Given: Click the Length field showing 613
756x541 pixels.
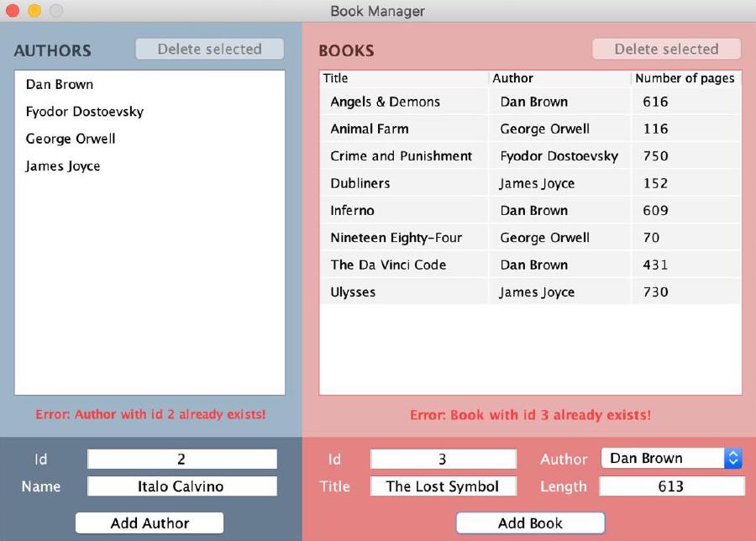Looking at the screenshot, I should (670, 486).
